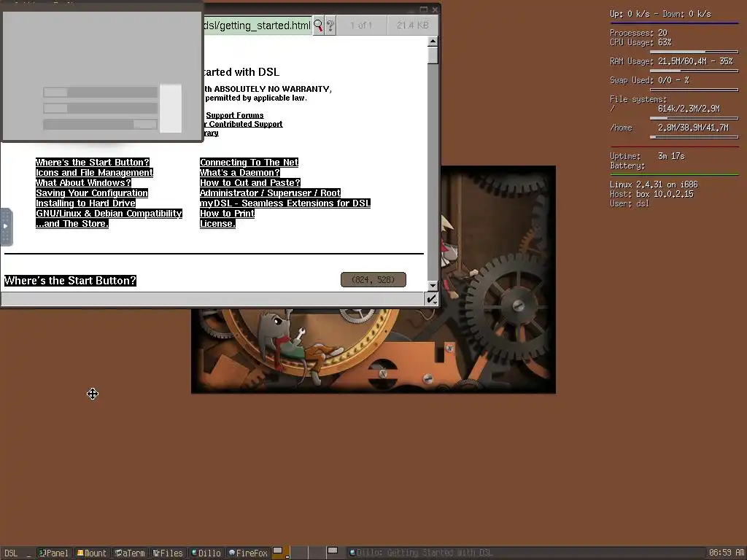747x560 pixels.
Task: Click the scrollbar up arrow in Dillo
Action: click(433, 42)
